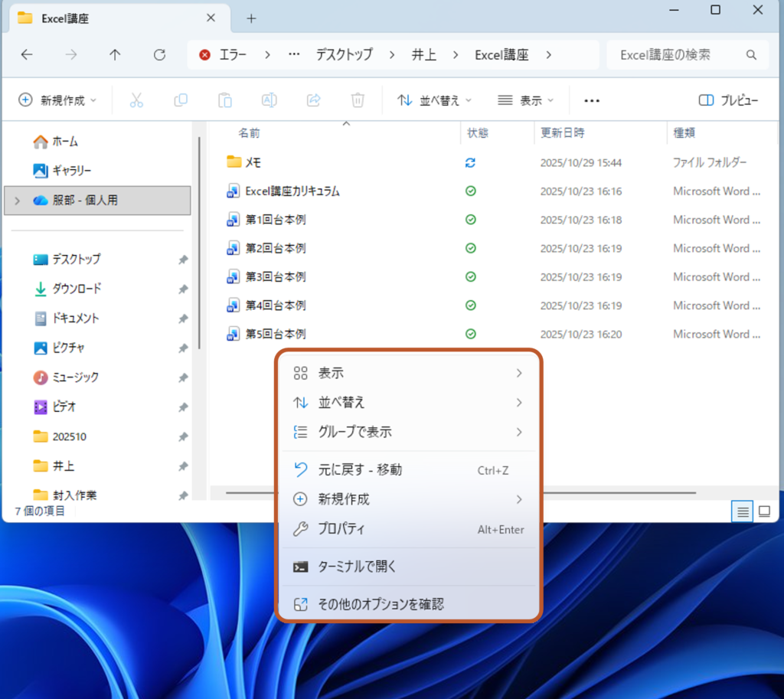Select プロパティ in the context menu
The width and height of the screenshot is (784, 699).
tap(341, 529)
